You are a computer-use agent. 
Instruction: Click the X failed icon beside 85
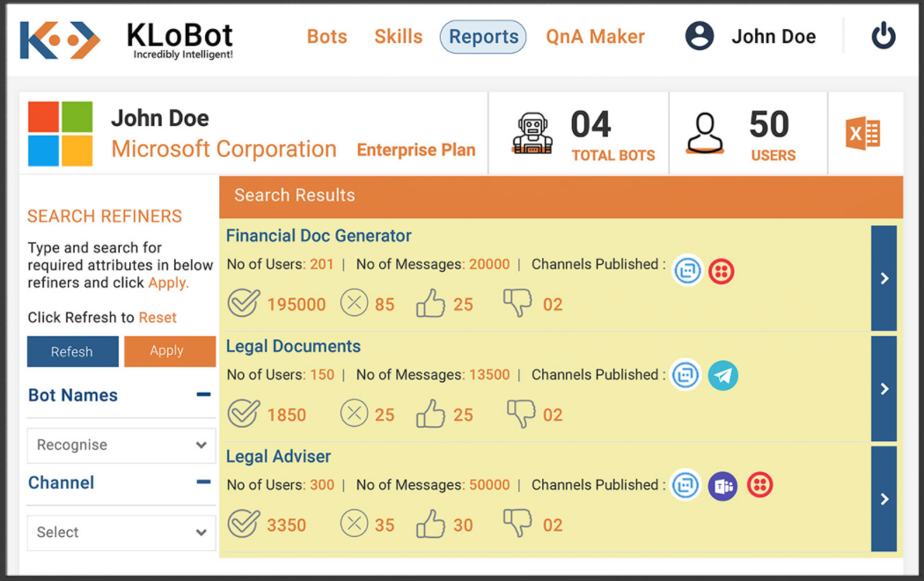354,303
